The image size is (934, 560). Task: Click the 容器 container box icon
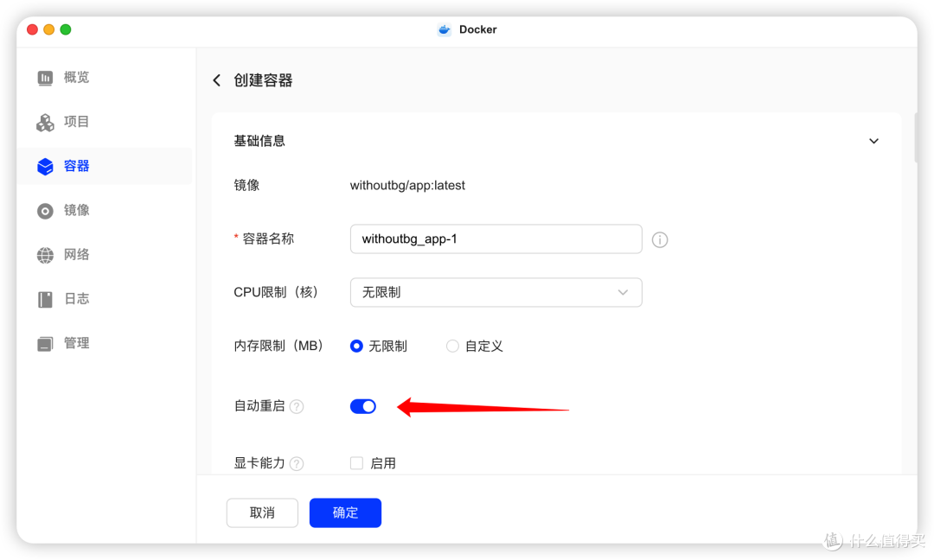pos(45,167)
